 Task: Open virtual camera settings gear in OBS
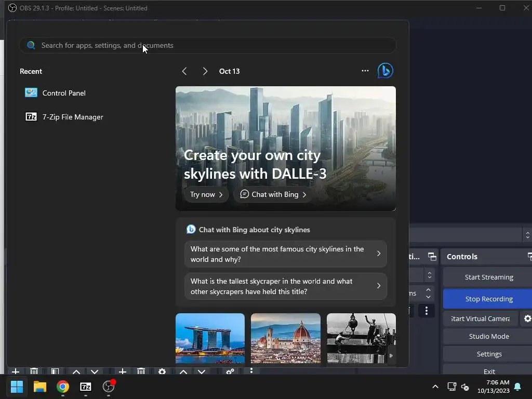tap(527, 318)
